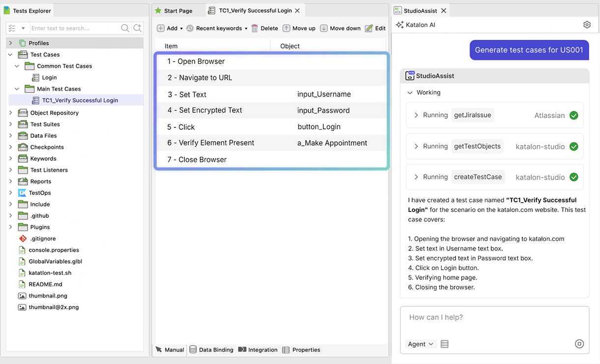This screenshot has width=600, height=364.
Task: Click the Move down arrow icon
Action: click(324, 28)
